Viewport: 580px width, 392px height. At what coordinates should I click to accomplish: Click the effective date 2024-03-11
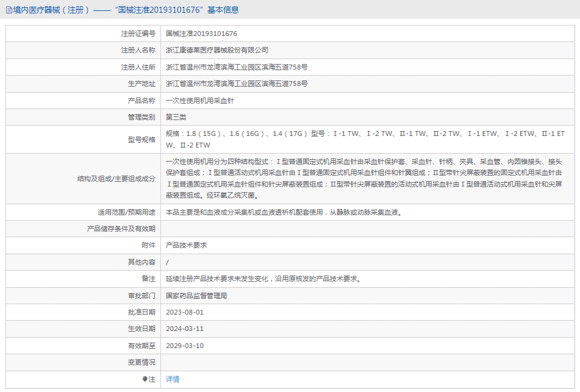(x=185, y=329)
